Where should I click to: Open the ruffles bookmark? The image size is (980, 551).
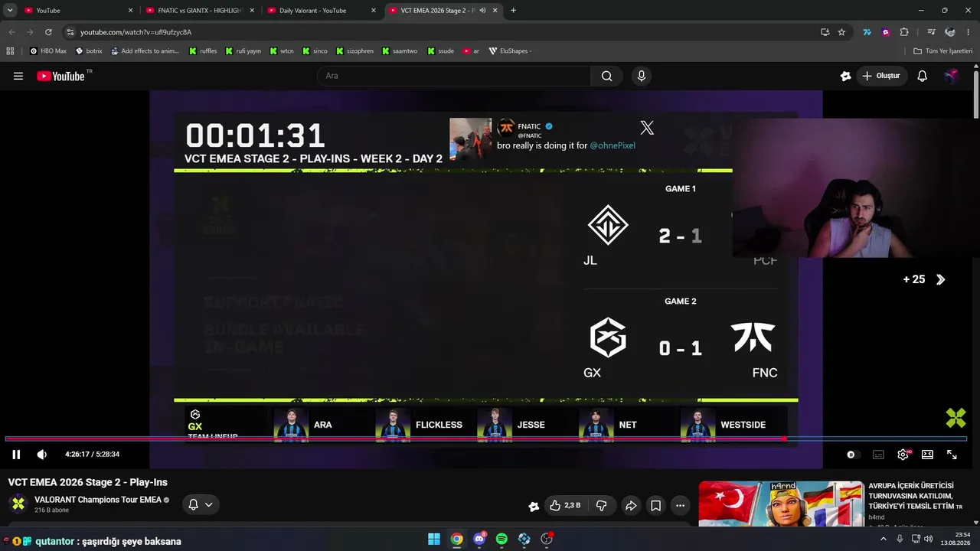click(203, 51)
